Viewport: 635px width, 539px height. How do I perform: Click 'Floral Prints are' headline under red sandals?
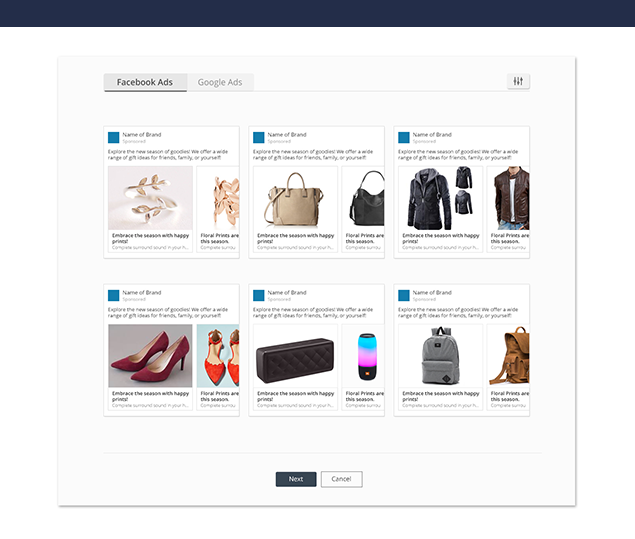(219, 396)
